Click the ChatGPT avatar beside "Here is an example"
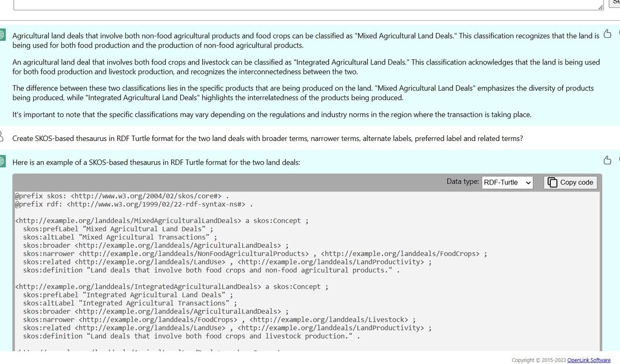 (x=2, y=162)
